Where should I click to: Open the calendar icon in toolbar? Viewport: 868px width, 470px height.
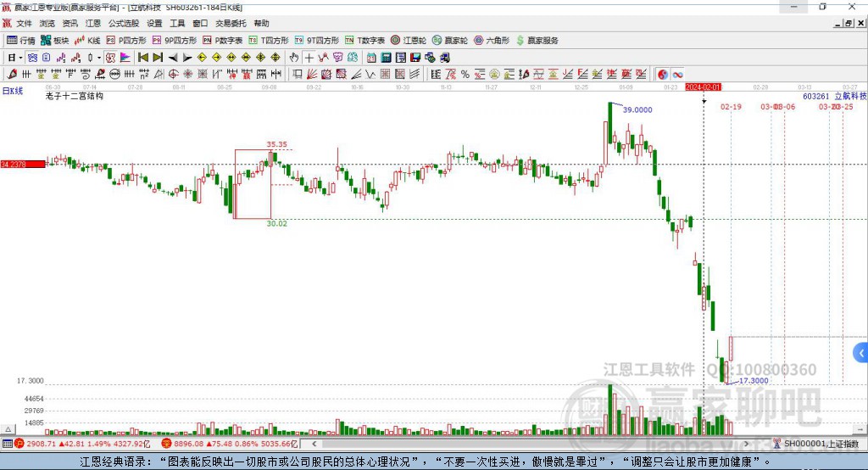coord(371,58)
